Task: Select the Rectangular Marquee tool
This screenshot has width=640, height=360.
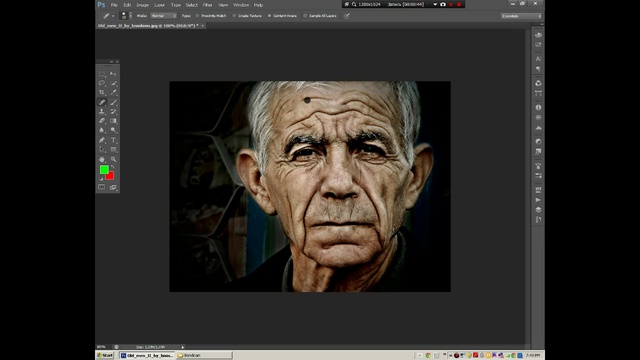Action: click(x=102, y=74)
